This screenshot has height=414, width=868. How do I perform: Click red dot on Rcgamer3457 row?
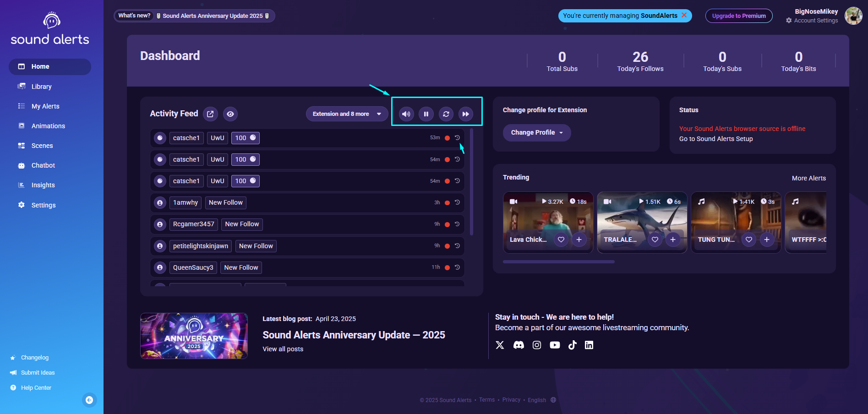pos(447,224)
